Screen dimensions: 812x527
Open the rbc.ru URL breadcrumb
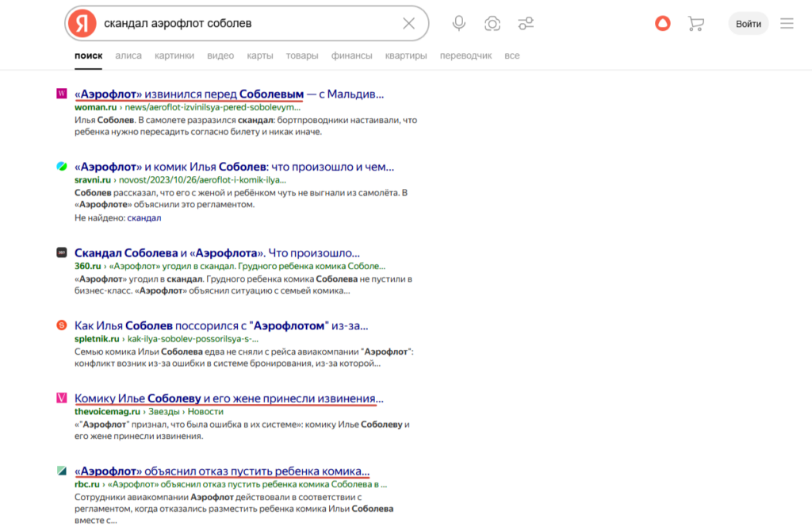pos(231,484)
